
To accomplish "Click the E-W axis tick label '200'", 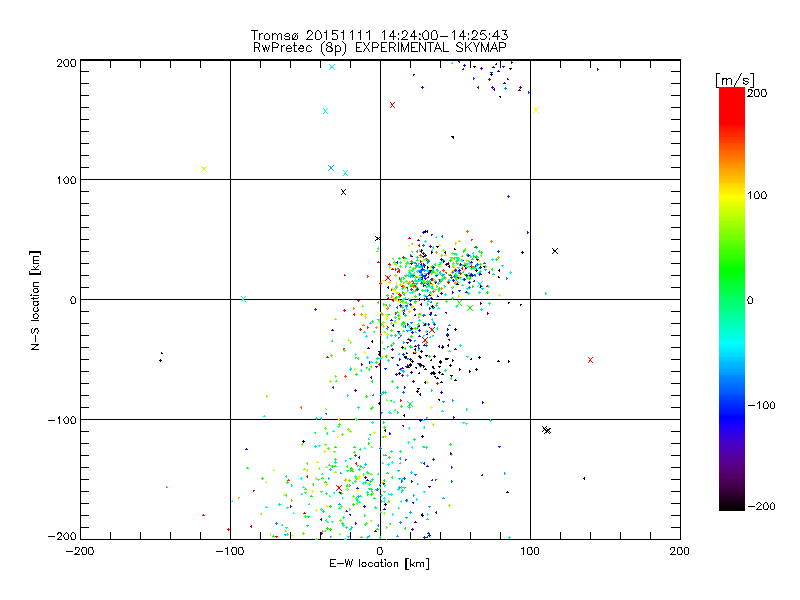I will 680,551.
